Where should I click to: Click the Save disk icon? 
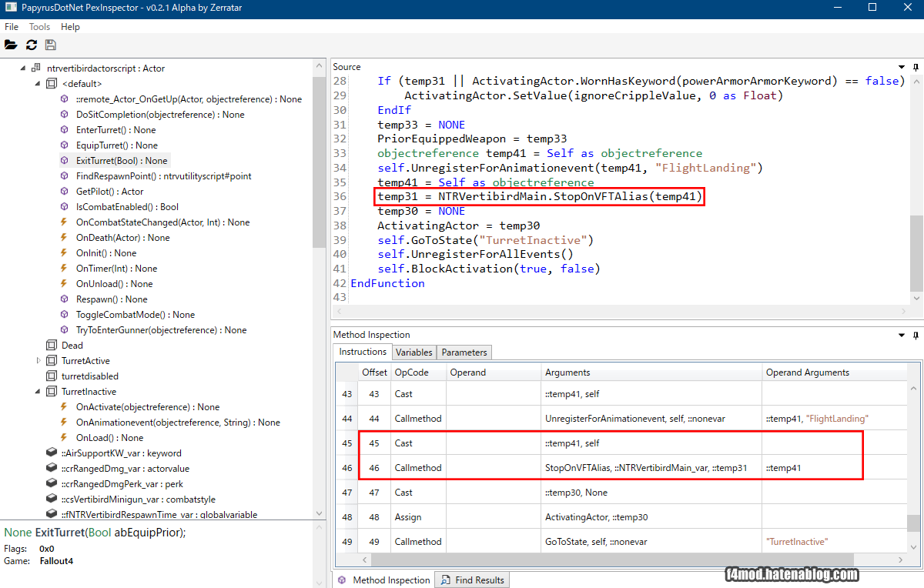[x=51, y=45]
